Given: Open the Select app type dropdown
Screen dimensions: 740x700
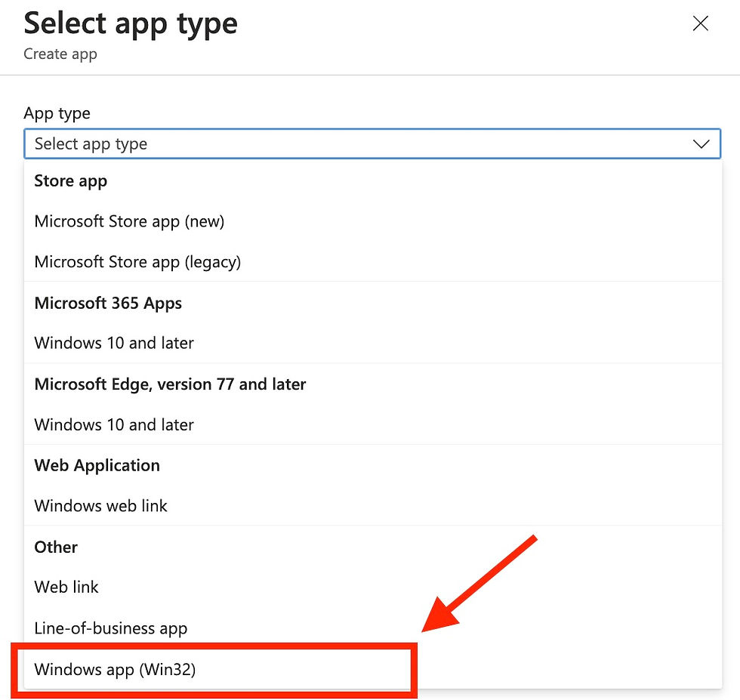Looking at the screenshot, I should (x=373, y=143).
